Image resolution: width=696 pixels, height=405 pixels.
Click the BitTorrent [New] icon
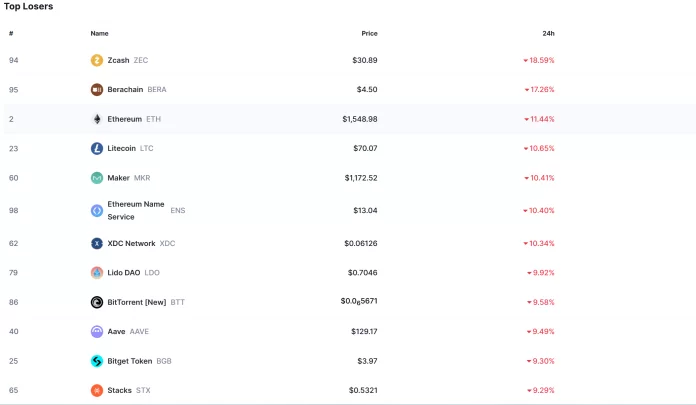[97, 301]
